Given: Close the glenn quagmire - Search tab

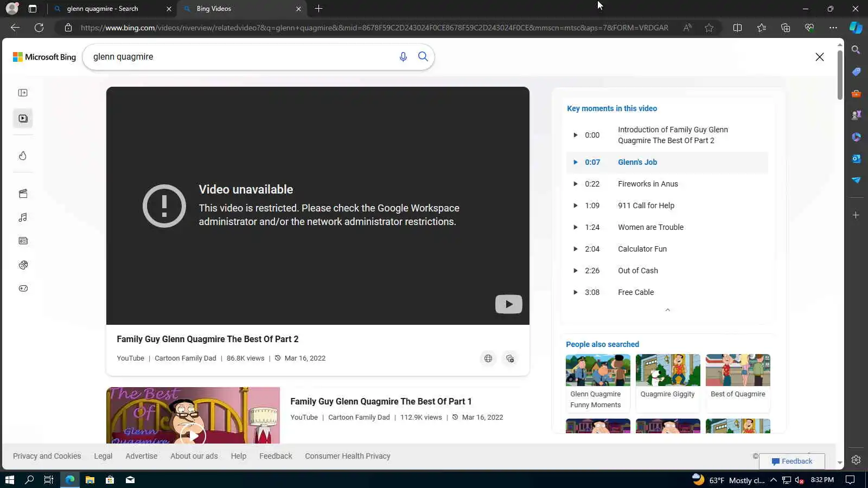Looking at the screenshot, I should 169,9.
